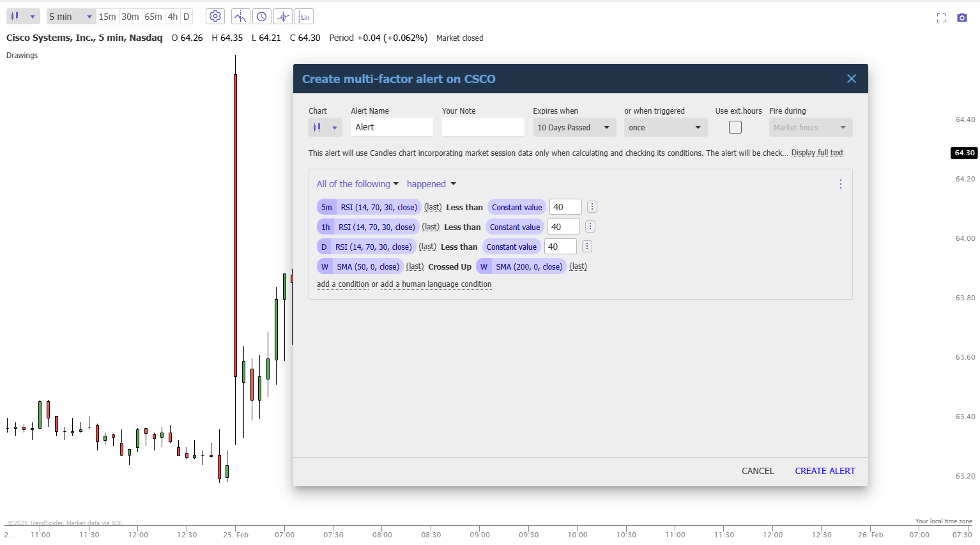
Task: Open the condition group three-dot menu
Action: tap(841, 184)
